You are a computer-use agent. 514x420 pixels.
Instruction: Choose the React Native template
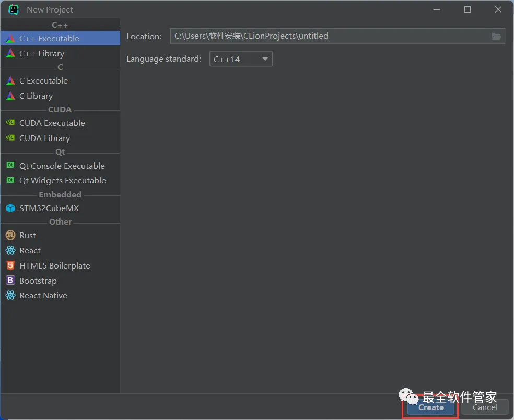point(60,295)
